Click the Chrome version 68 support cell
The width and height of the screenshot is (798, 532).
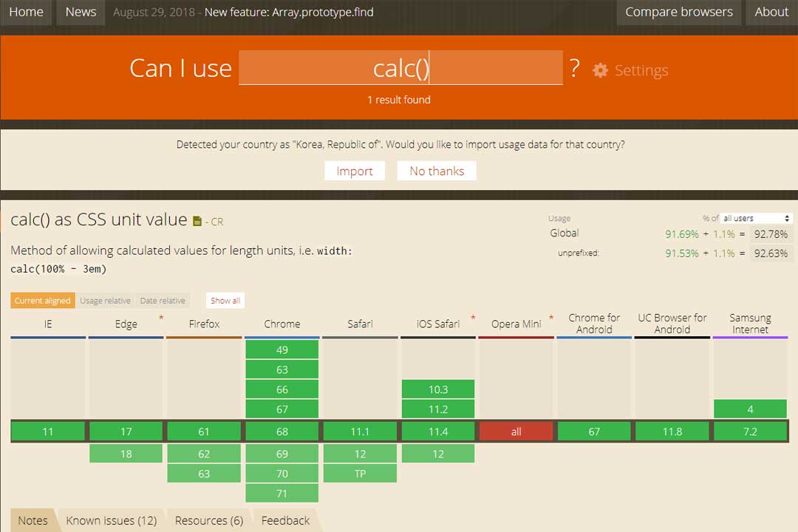pos(282,431)
